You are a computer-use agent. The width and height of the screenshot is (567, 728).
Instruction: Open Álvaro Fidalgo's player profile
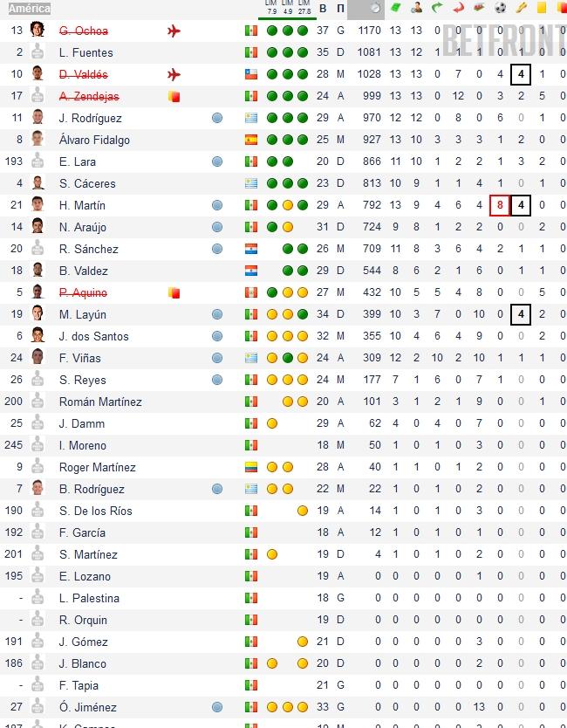[x=94, y=140]
